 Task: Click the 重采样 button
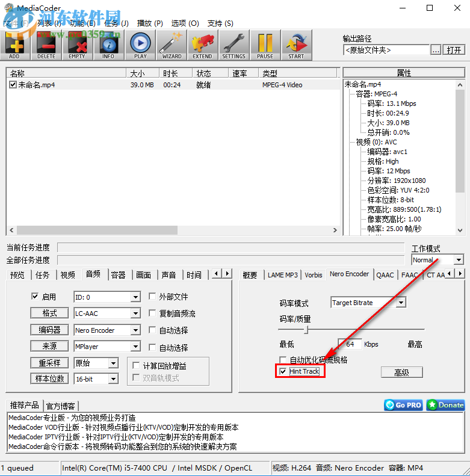coord(49,363)
